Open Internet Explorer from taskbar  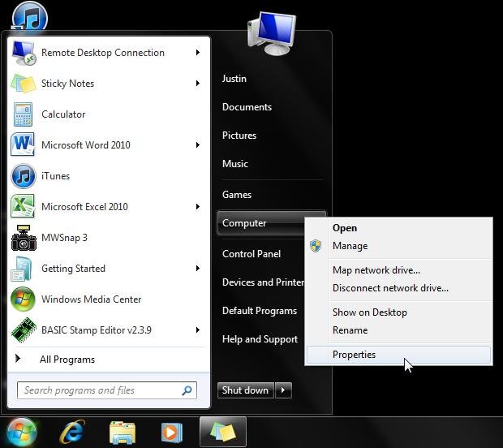[72, 433]
